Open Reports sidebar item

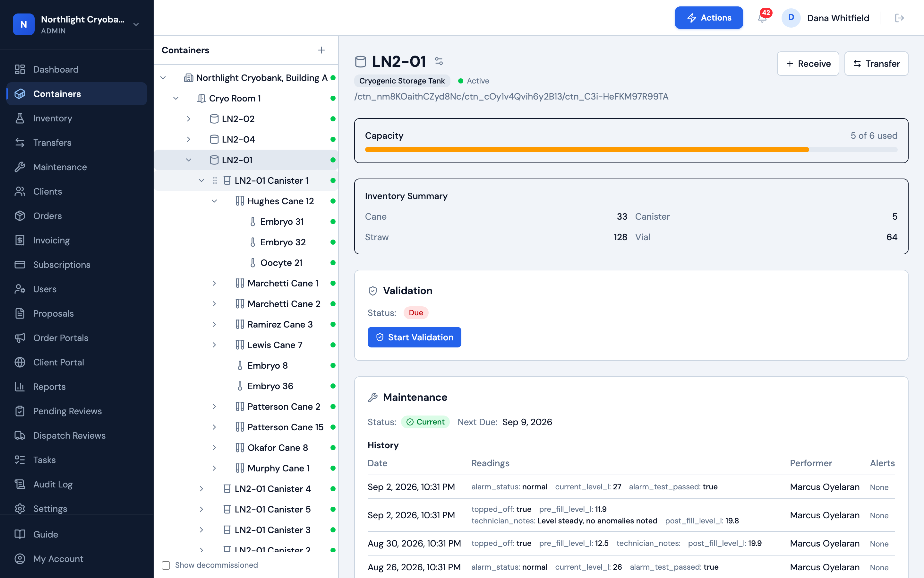pyautogui.click(x=77, y=387)
